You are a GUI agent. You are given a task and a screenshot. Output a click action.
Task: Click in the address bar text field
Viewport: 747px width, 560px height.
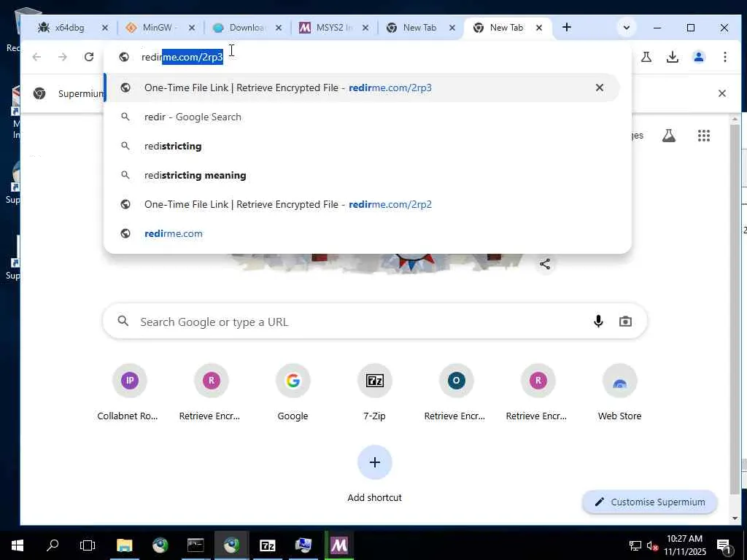[x=367, y=57]
